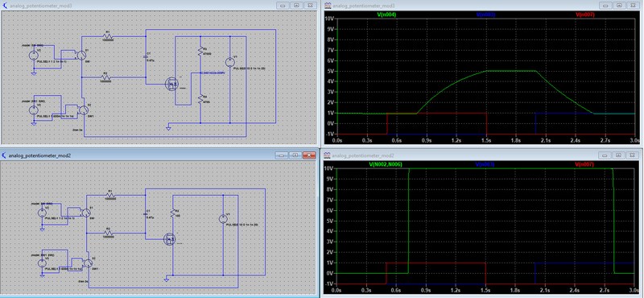Click the LTspice icon in mod2 title bar

[x=4, y=155]
